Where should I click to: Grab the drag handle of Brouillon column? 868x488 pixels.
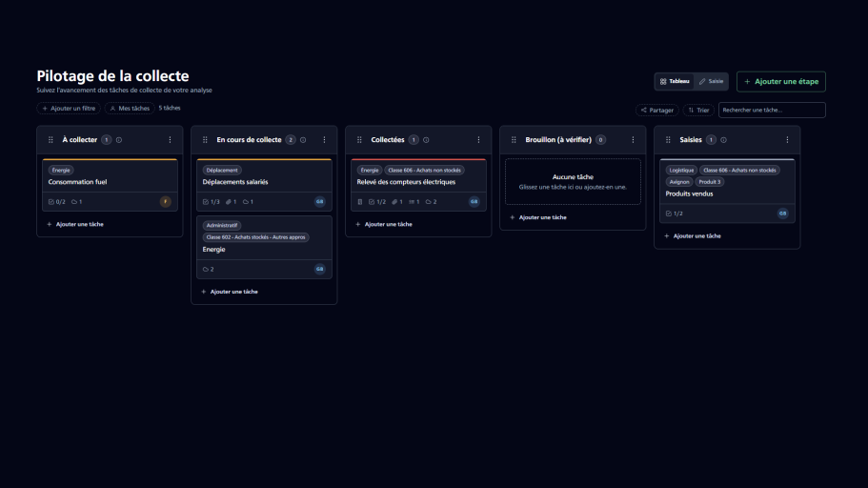point(514,140)
